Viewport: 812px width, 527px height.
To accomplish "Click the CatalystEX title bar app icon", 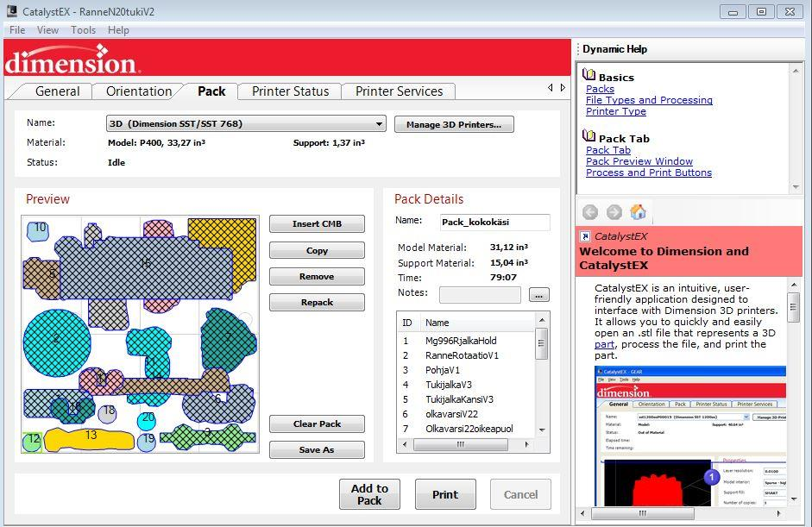I will coord(11,11).
